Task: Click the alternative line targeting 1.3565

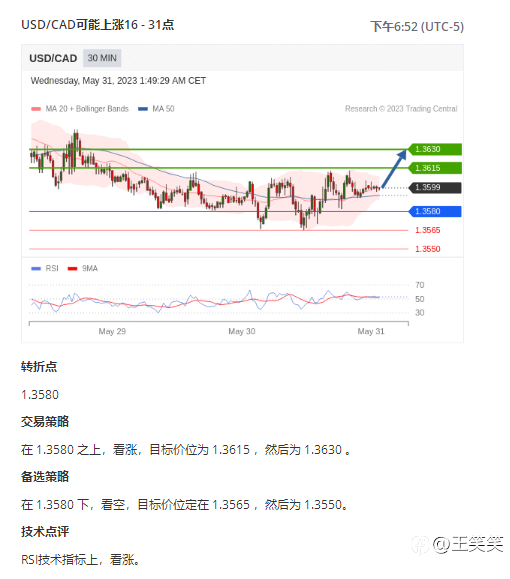Action: pyautogui.click(x=185, y=504)
